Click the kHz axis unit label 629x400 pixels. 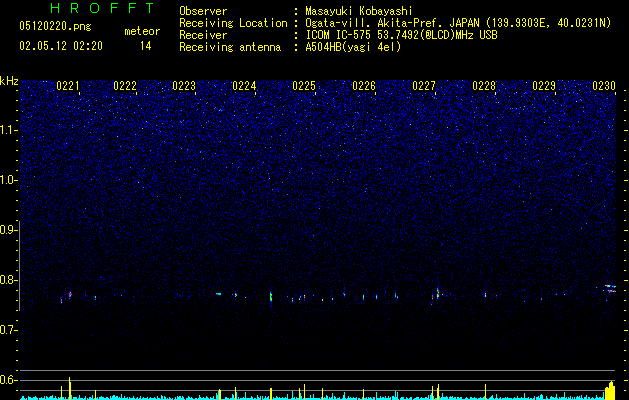[x=9, y=81]
